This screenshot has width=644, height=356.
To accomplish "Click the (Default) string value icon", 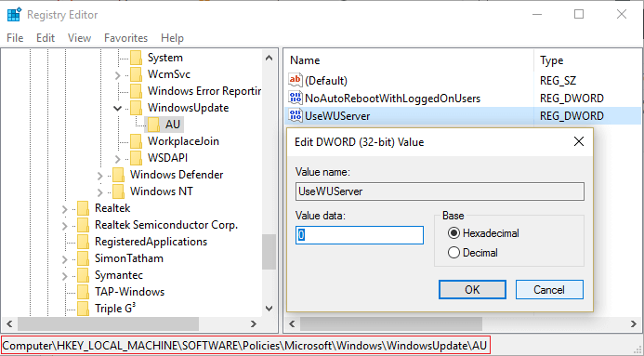I will click(x=296, y=81).
